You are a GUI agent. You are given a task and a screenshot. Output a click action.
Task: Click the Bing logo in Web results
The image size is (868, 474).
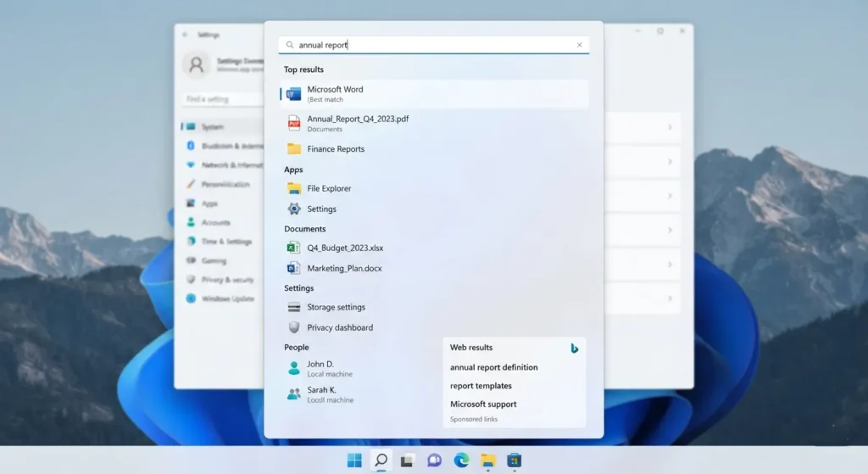tap(574, 348)
